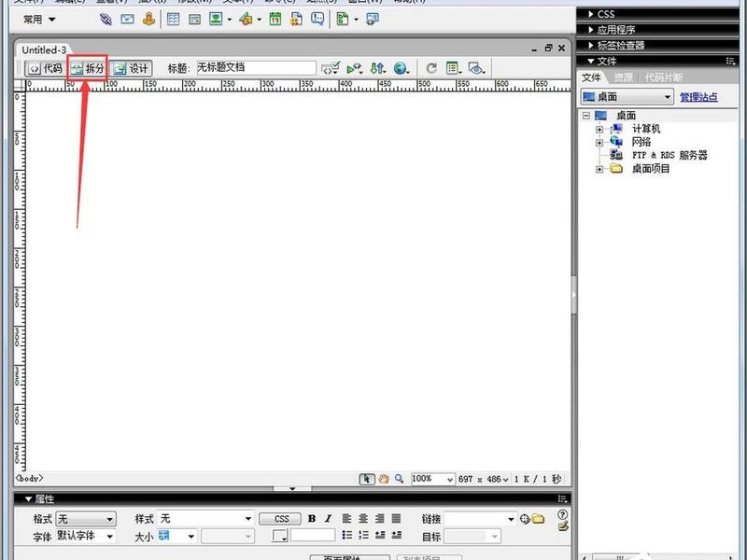Expand the 计算机 tree node
Viewport: 747px width, 560px height.
coord(599,129)
